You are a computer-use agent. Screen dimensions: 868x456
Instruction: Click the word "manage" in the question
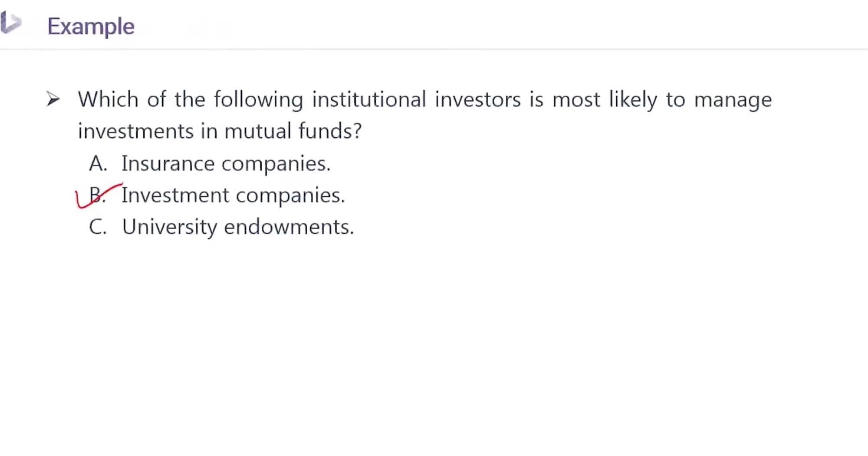(x=733, y=100)
